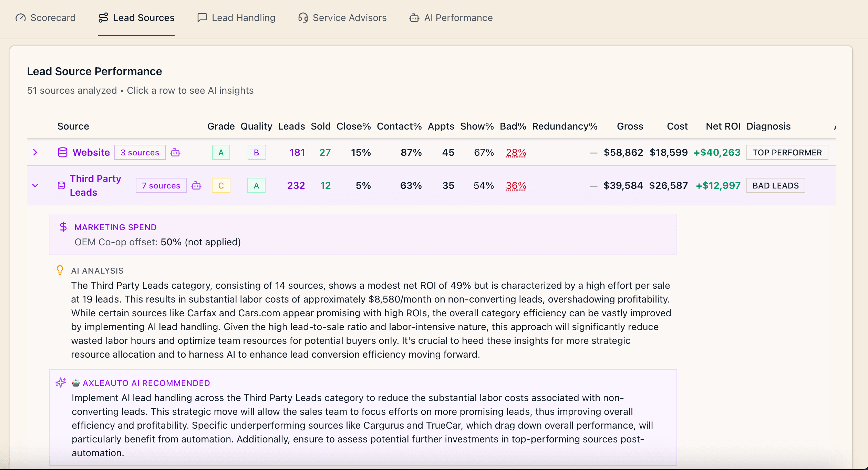Click the database icon beside Website
This screenshot has width=868, height=470.
click(63, 152)
